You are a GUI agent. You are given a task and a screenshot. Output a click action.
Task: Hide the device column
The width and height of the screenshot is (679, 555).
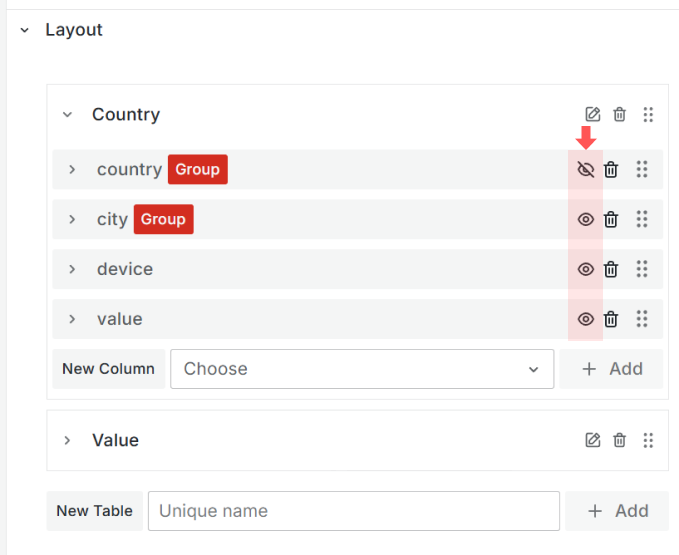pos(586,269)
